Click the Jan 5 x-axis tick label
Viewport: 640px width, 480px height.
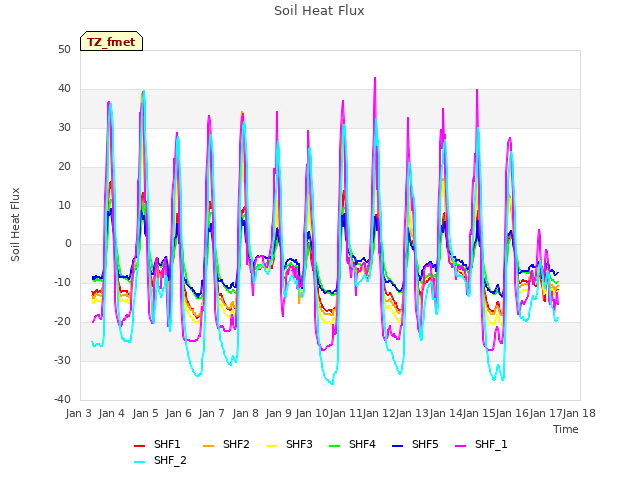coord(145,413)
